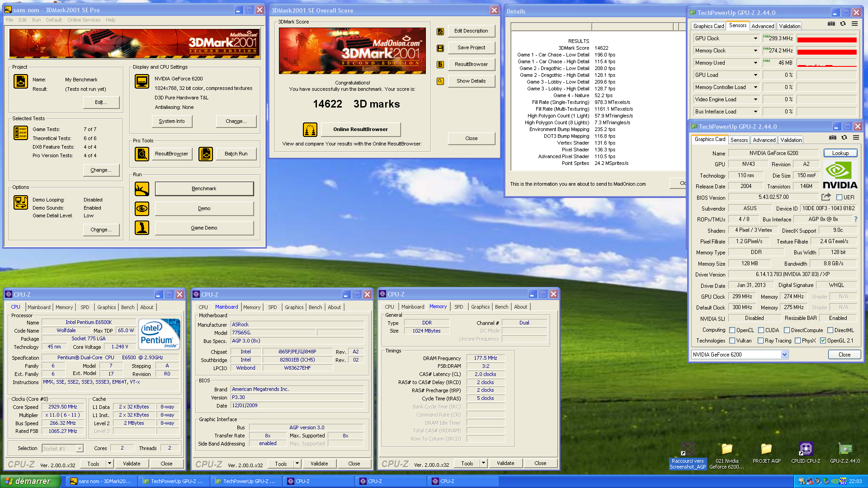Open the GPU-Z.2.44.0 desktop icon

pyautogui.click(x=845, y=453)
